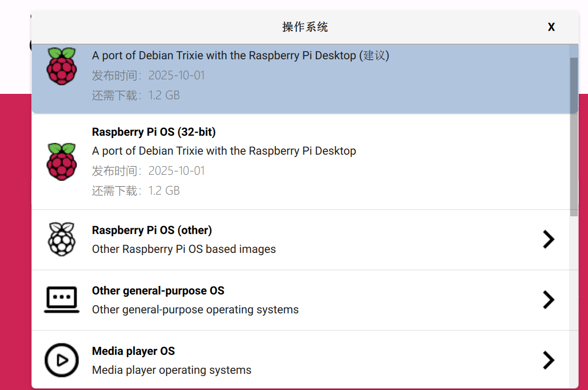Open the Media player OS chevron

(548, 360)
